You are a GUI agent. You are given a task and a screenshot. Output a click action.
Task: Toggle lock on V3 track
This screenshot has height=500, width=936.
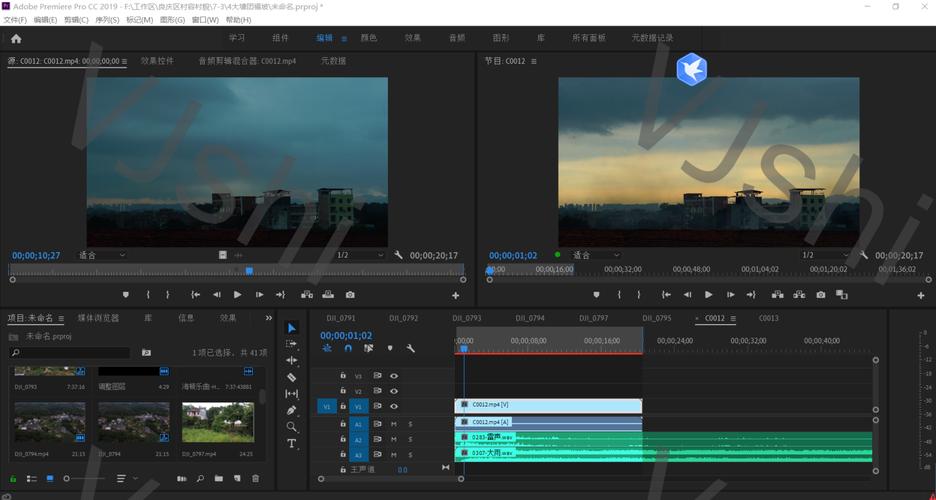pos(343,376)
